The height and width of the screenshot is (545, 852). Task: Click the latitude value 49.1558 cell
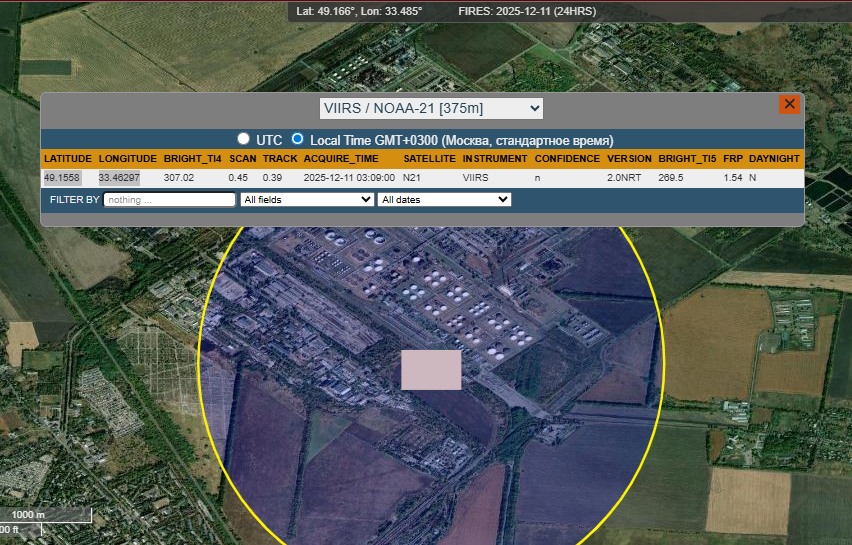[x=62, y=178]
